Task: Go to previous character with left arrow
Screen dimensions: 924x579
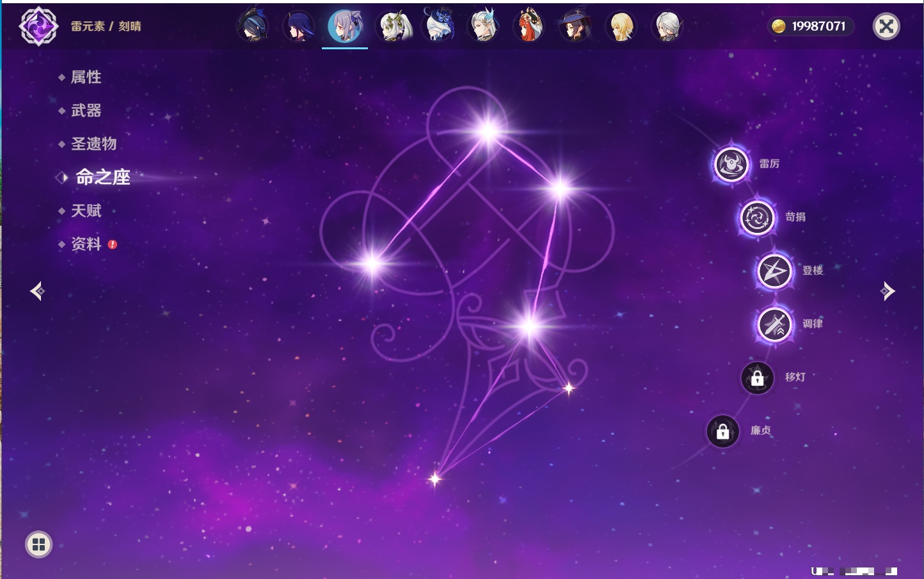Action: (x=37, y=291)
